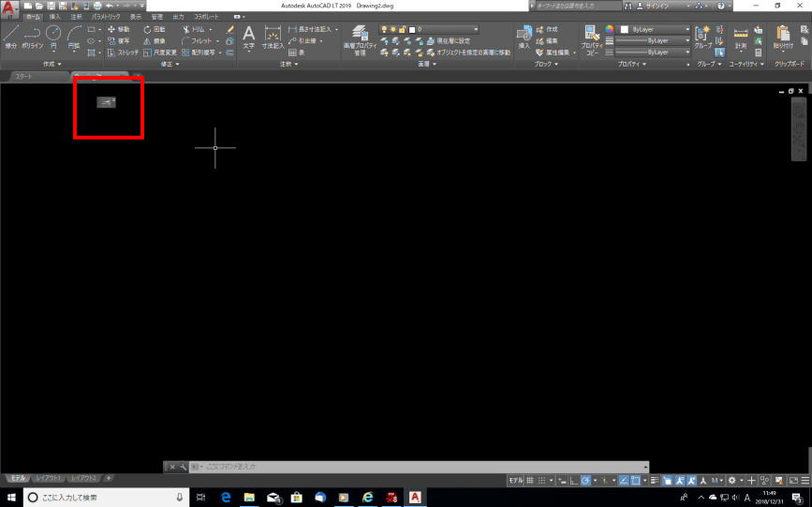Open the Annotate (注釈) ribbon tab
812x507 pixels.
coord(76,17)
